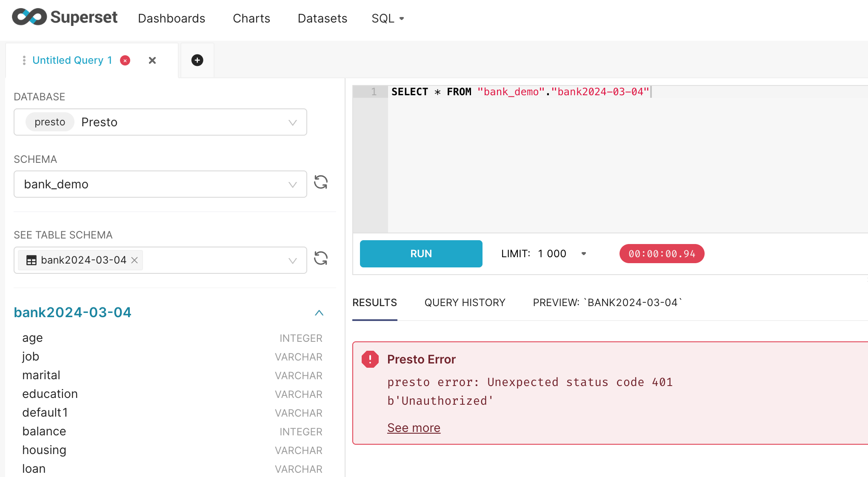Click the bank2024-03-04 table heading

click(73, 312)
